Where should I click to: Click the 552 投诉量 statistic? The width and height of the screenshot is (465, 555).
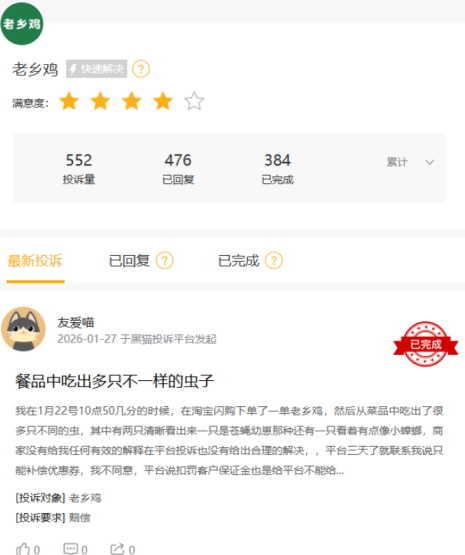pyautogui.click(x=79, y=168)
